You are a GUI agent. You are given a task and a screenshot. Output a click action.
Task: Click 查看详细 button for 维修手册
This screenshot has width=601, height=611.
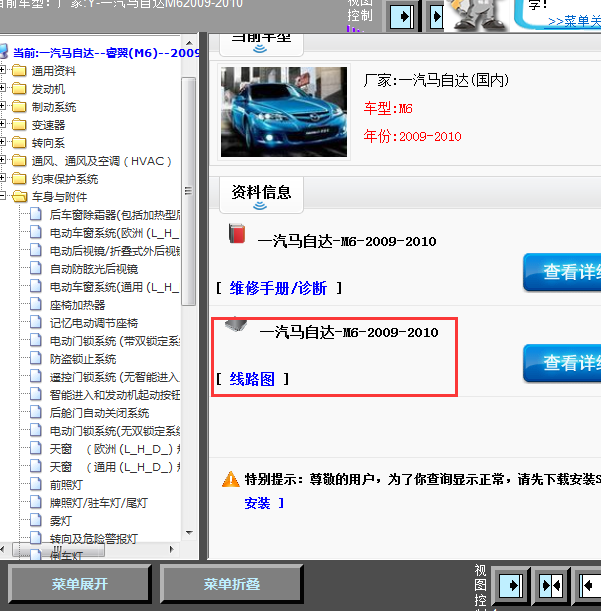(562, 272)
